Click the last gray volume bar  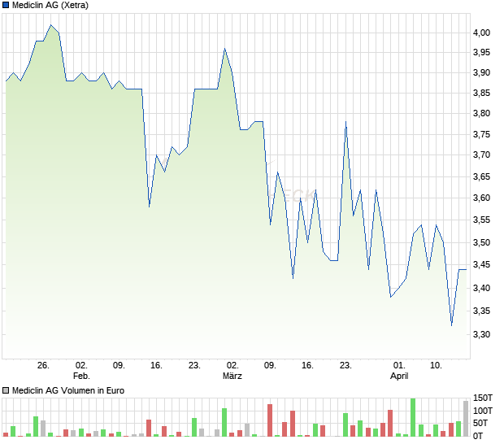coord(466,419)
